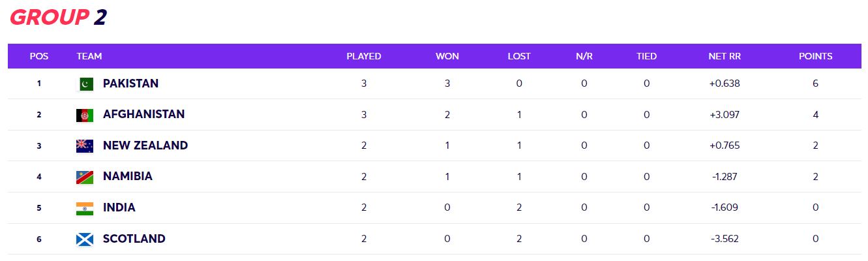Click the Afghanistan flag icon
The height and width of the screenshot is (261, 868).
point(85,115)
